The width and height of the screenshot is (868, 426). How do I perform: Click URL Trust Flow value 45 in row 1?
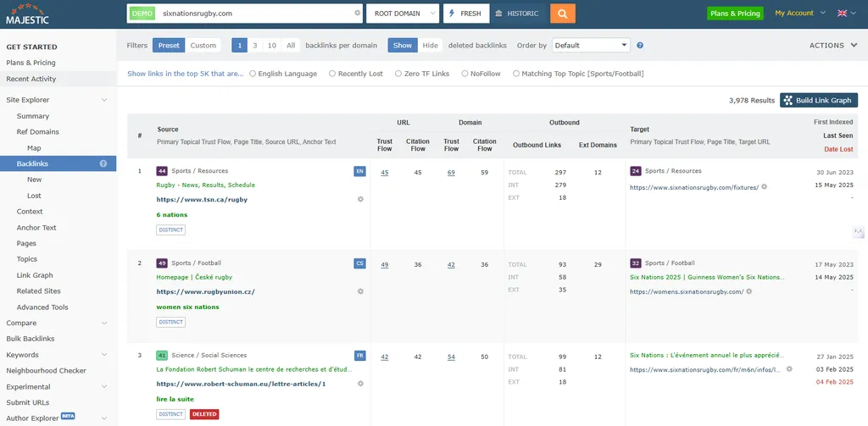click(x=385, y=173)
